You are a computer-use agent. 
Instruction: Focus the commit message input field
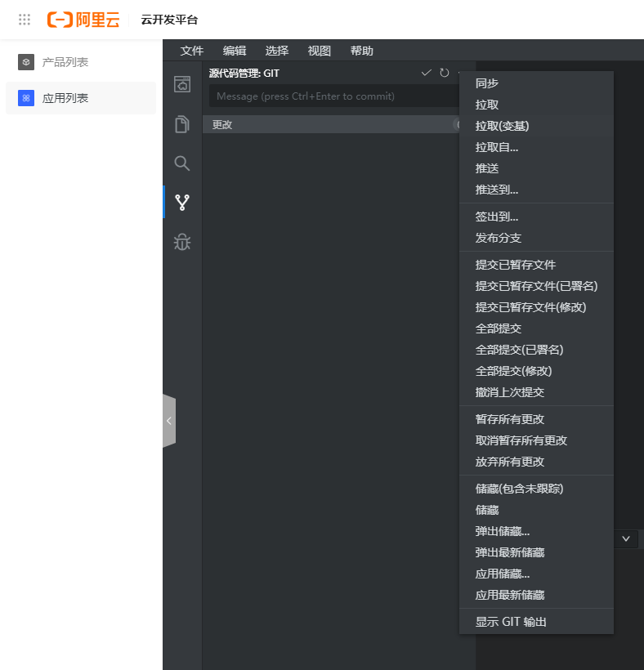click(334, 96)
